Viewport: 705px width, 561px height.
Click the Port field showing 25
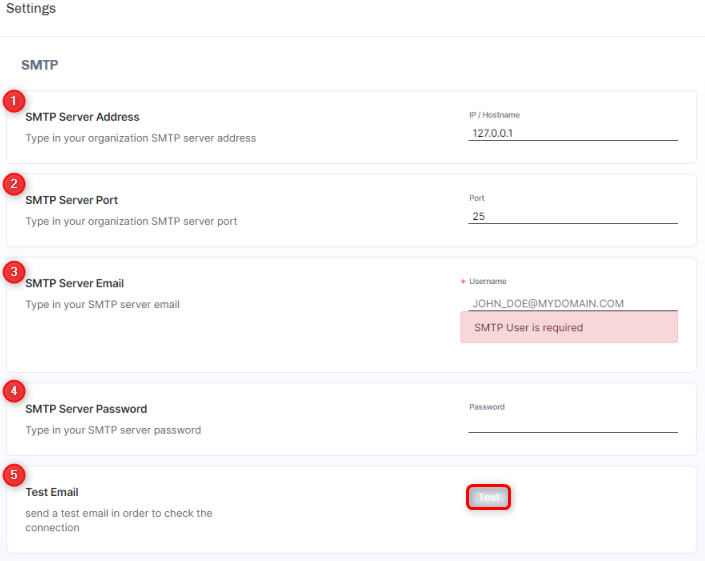(573, 216)
